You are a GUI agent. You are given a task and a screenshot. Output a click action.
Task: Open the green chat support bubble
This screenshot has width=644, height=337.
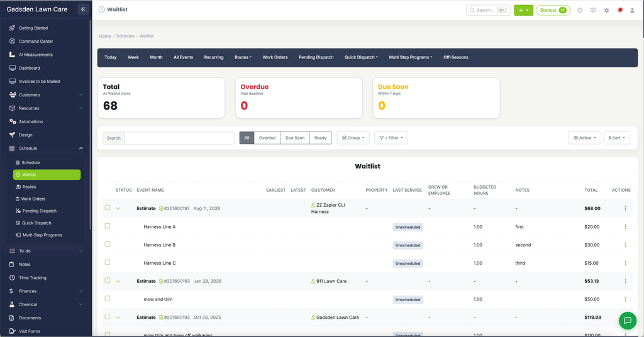tap(628, 321)
